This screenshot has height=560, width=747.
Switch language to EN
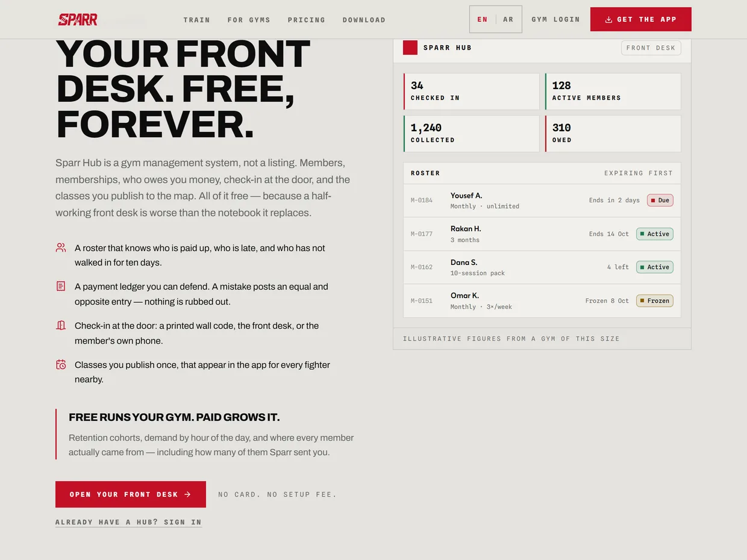(x=483, y=19)
